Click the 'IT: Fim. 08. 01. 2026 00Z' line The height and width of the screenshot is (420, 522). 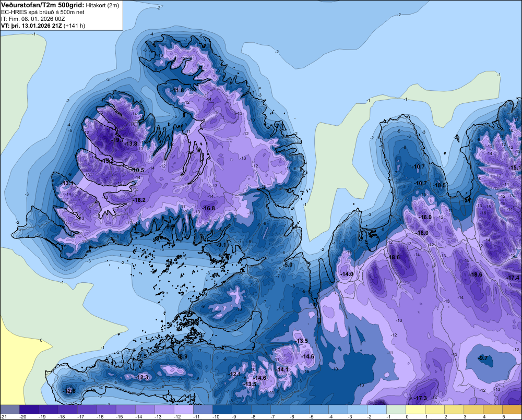(x=33, y=19)
